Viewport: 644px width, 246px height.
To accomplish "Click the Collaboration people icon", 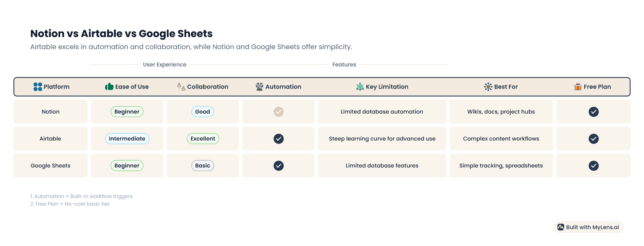I will click(181, 87).
